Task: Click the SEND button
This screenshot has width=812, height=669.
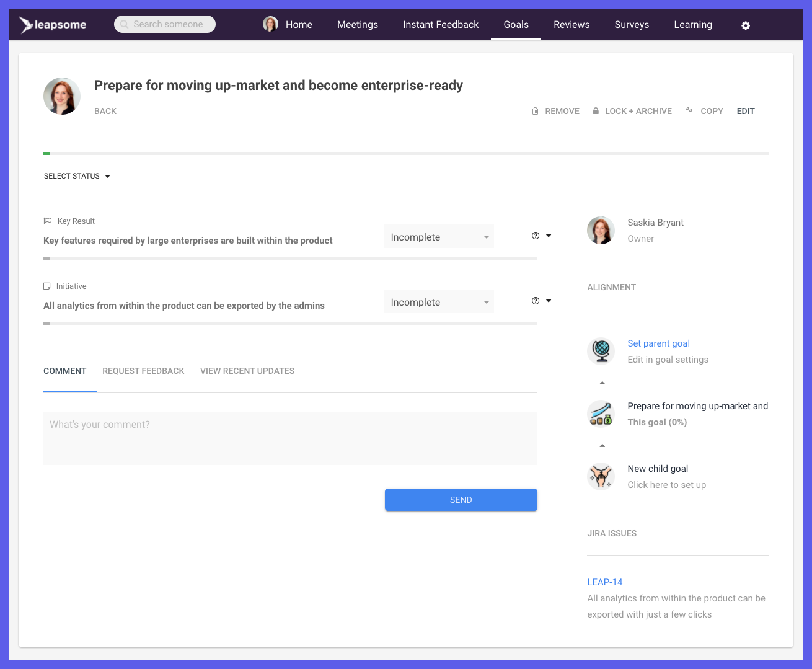Action: click(461, 500)
